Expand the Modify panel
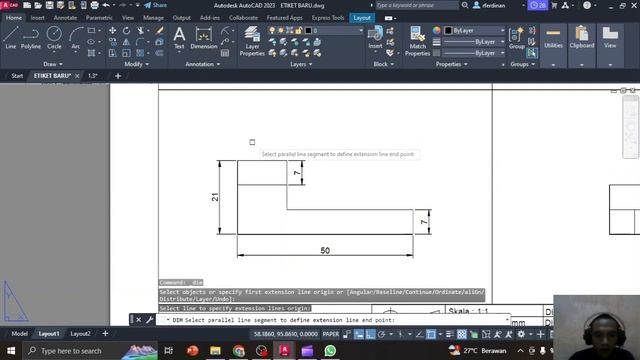The width and height of the screenshot is (640, 360). (x=137, y=64)
